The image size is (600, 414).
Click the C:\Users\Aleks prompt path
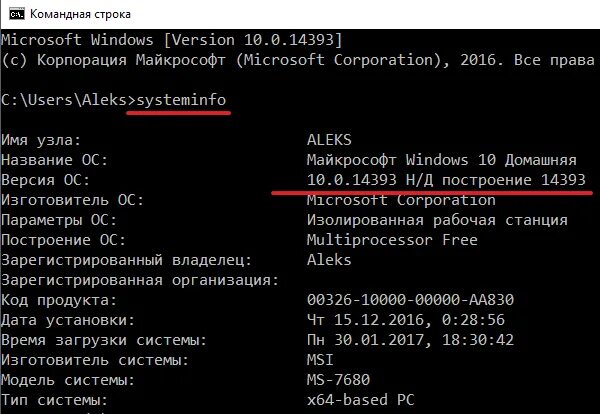click(x=62, y=100)
